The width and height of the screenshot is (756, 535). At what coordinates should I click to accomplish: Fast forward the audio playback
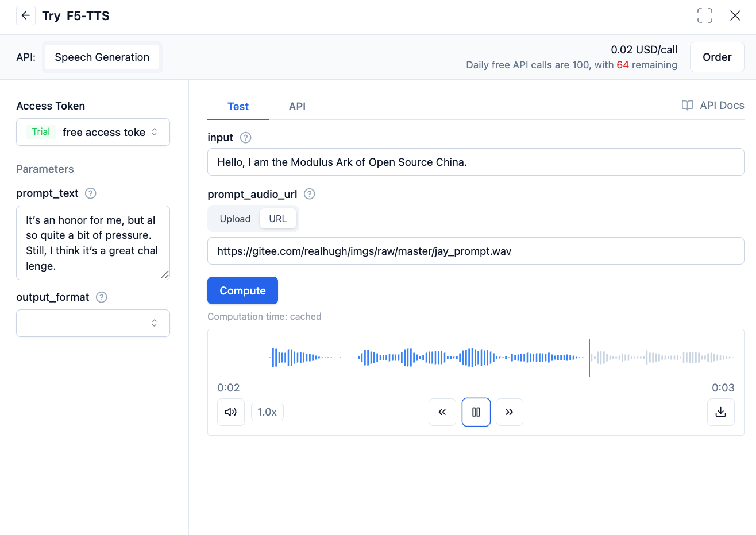tap(509, 412)
